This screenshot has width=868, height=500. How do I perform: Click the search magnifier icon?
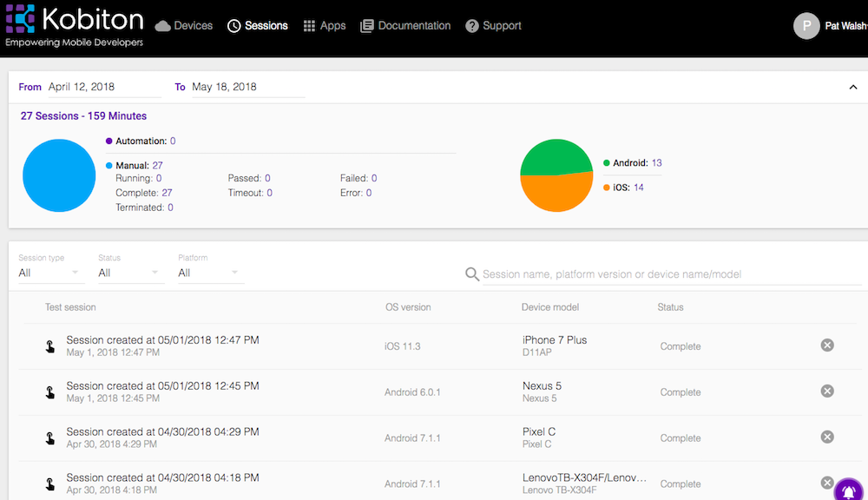(x=471, y=274)
